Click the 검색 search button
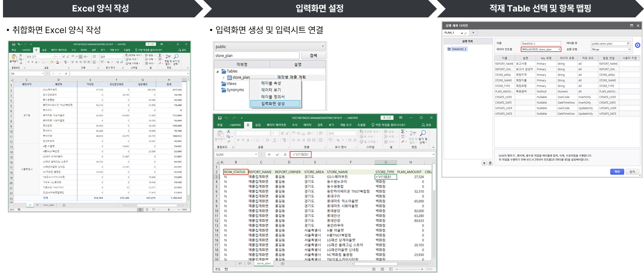Viewport: 644px width, 273px height. pyautogui.click(x=313, y=56)
